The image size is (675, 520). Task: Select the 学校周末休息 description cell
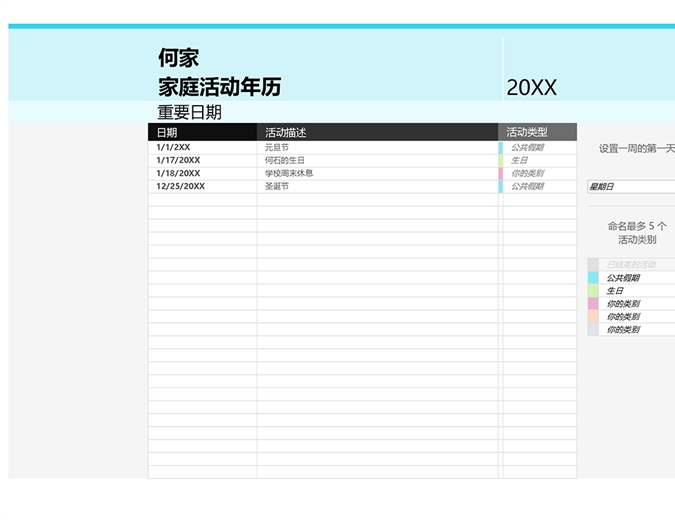pos(377,173)
